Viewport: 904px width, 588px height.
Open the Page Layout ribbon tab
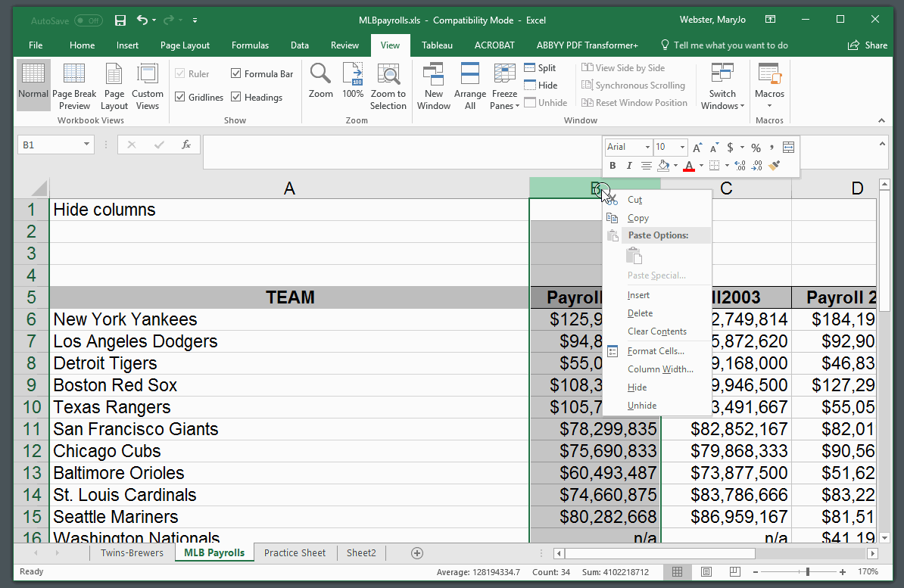[x=185, y=45]
